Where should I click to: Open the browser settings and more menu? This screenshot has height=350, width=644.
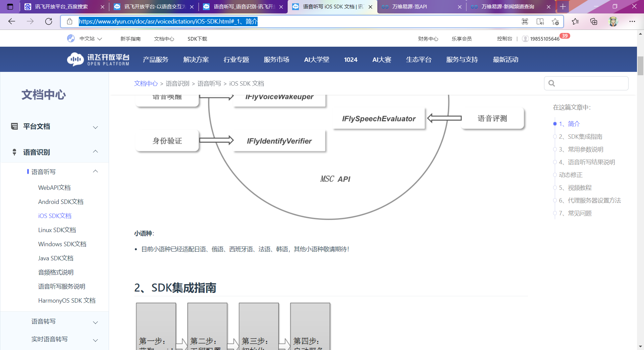click(632, 21)
